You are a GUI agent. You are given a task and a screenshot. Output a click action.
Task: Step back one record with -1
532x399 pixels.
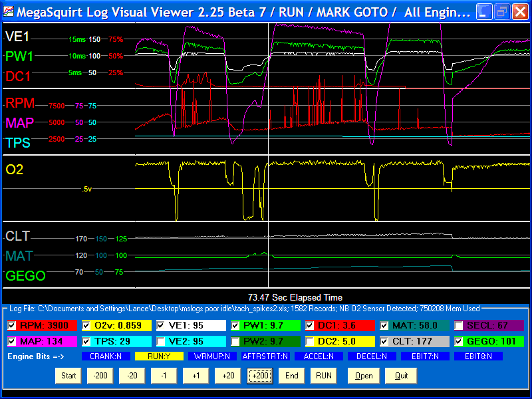point(164,376)
